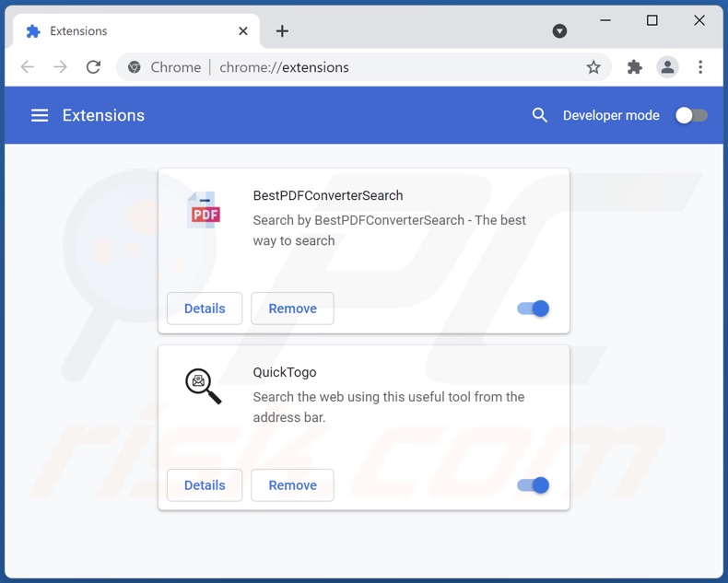The height and width of the screenshot is (583, 728).
Task: Click the Developer mode label
Action: coord(611,115)
